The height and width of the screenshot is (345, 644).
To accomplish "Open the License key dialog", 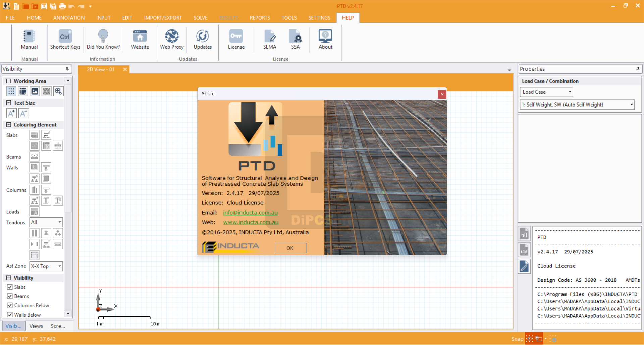I will pos(236,40).
